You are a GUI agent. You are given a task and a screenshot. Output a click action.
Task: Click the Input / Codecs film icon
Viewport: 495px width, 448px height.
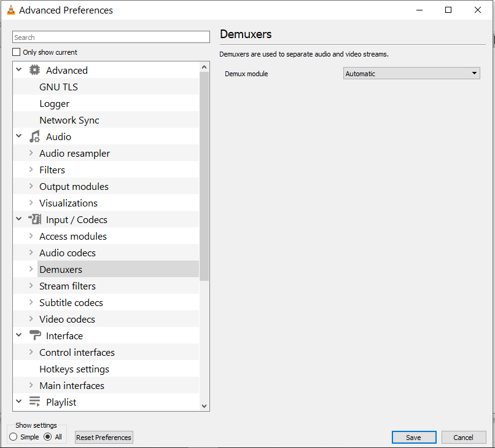point(35,219)
